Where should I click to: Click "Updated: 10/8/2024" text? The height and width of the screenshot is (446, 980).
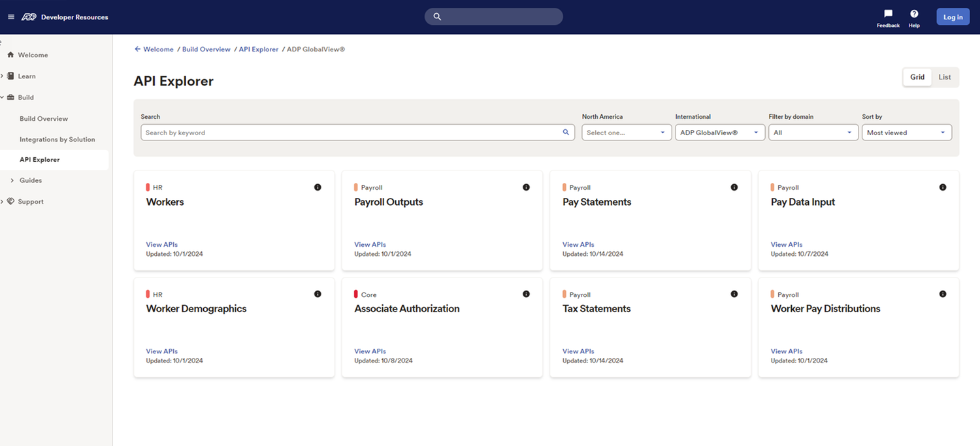point(384,360)
